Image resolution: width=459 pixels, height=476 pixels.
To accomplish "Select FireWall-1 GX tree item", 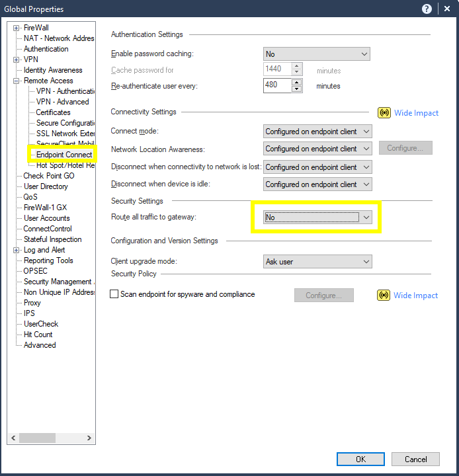I will [45, 208].
